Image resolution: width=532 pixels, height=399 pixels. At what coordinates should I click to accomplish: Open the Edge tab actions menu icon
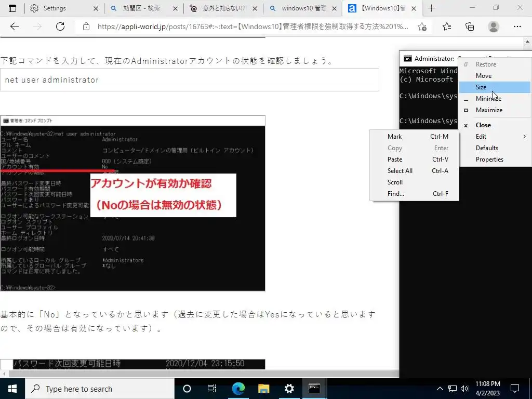tap(12, 8)
